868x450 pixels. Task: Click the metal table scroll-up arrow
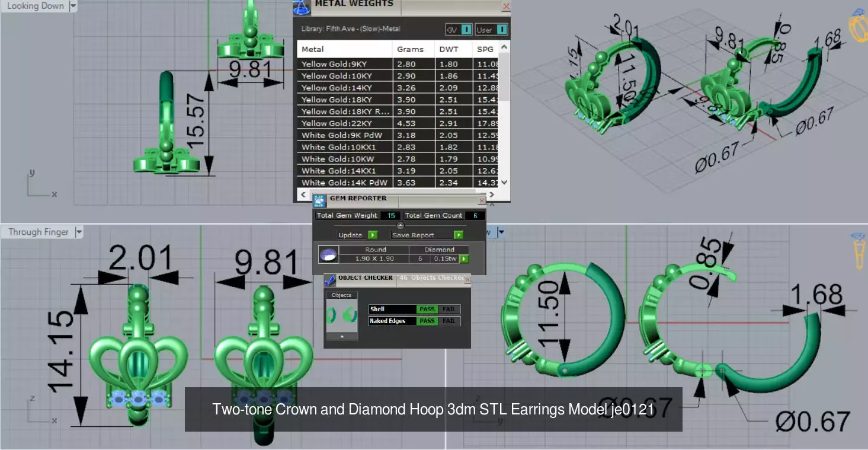point(504,47)
